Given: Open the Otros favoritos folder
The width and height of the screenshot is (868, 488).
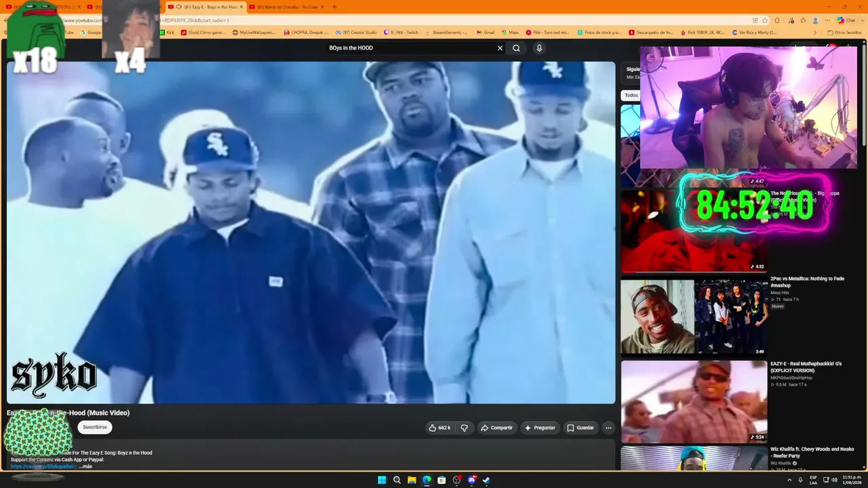Looking at the screenshot, I should (x=844, y=32).
